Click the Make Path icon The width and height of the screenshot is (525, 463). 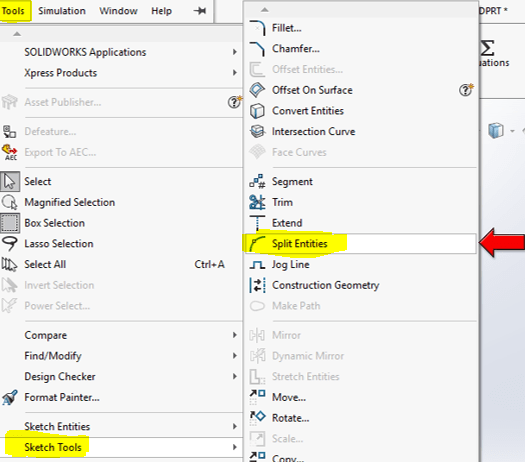257,306
